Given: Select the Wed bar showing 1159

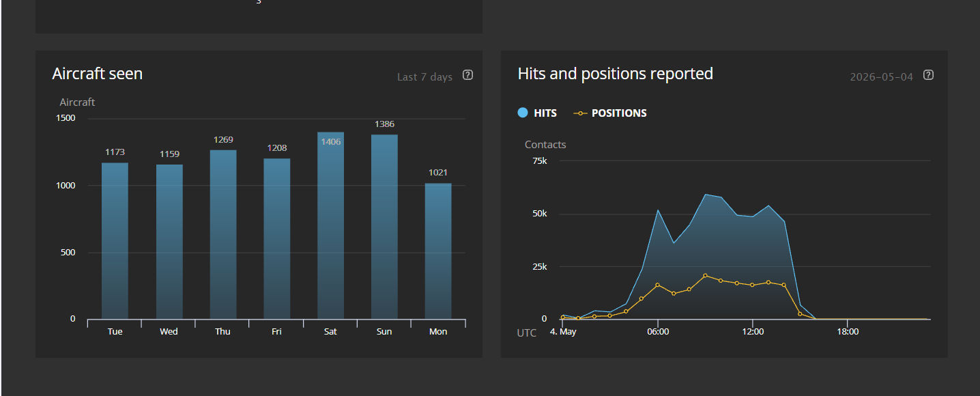Looking at the screenshot, I should pos(169,242).
